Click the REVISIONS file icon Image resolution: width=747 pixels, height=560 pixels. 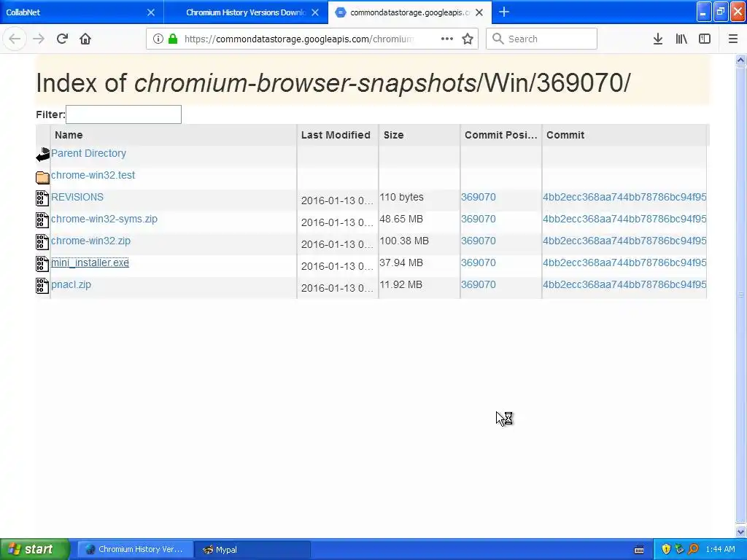(42, 198)
